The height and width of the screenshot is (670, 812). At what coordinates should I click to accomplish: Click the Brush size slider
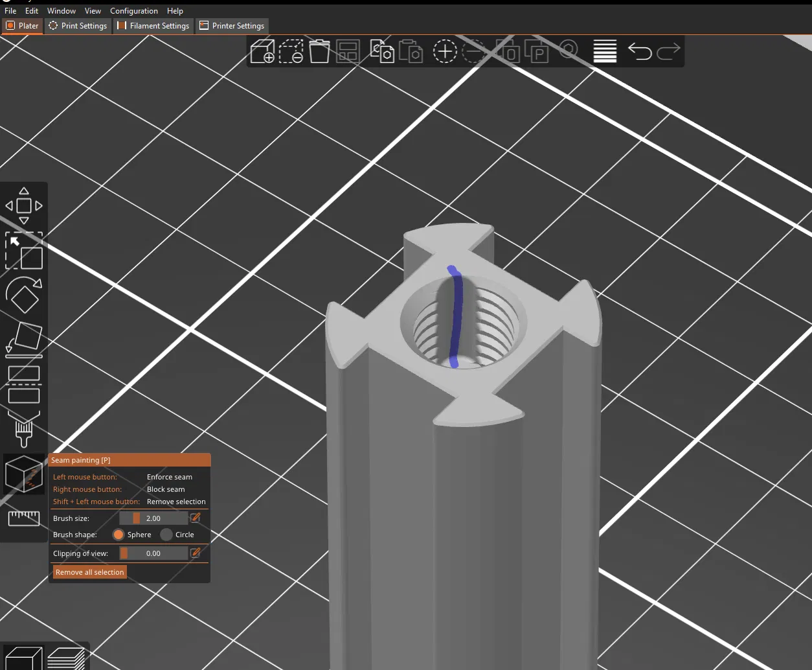click(x=153, y=518)
